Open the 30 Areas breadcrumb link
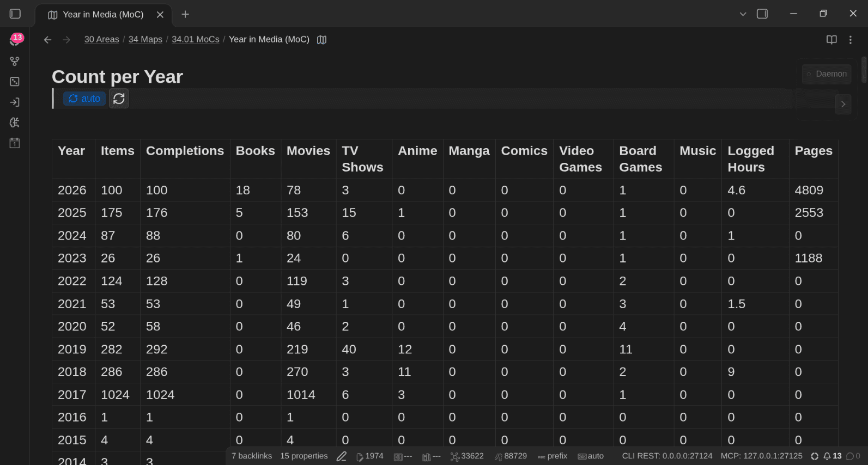 pos(101,39)
